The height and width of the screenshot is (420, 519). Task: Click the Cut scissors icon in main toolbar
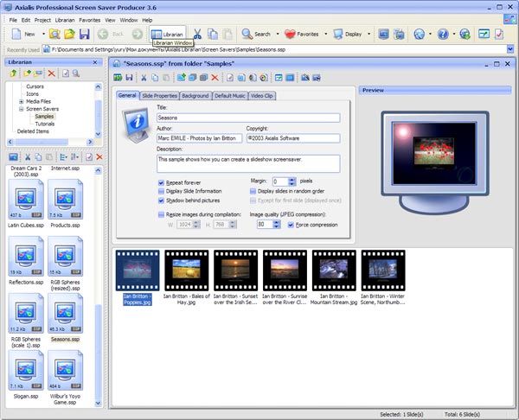[197, 34]
